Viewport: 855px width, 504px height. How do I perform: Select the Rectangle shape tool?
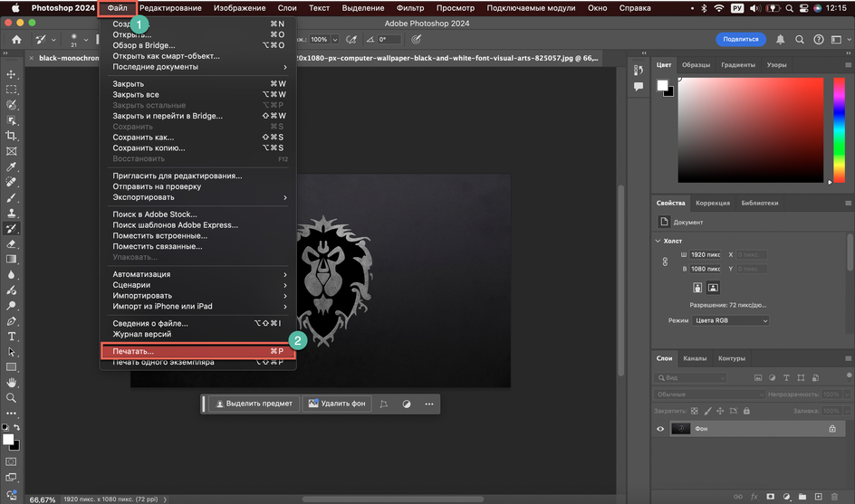coord(11,367)
